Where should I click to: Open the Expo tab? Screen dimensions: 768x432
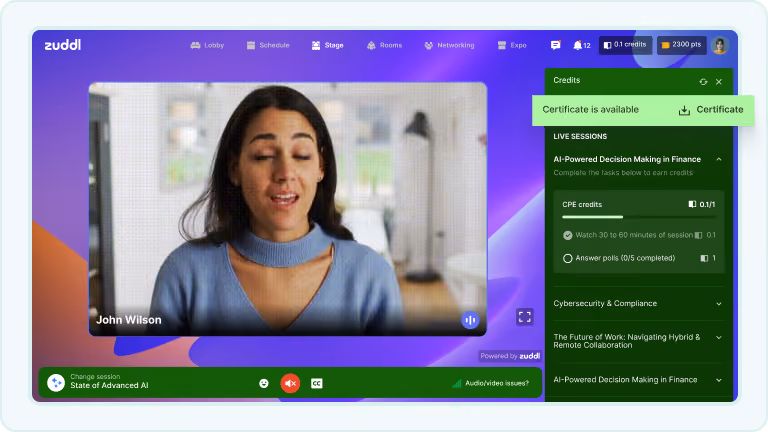tap(512, 45)
